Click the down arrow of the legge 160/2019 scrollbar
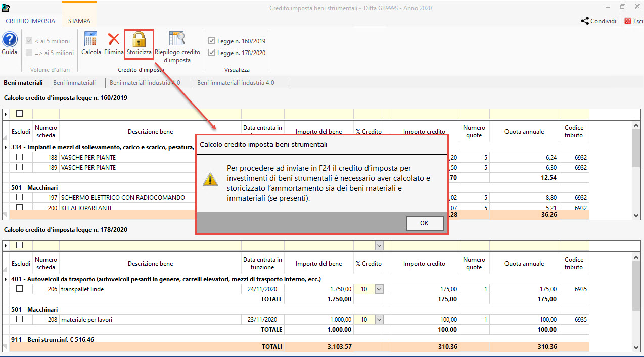The width and height of the screenshot is (644, 357). pyautogui.click(x=636, y=215)
